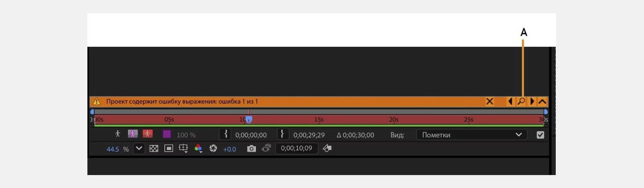Click the out-point timecode 0;00;29;29
This screenshot has height=188, width=644.
click(x=309, y=135)
